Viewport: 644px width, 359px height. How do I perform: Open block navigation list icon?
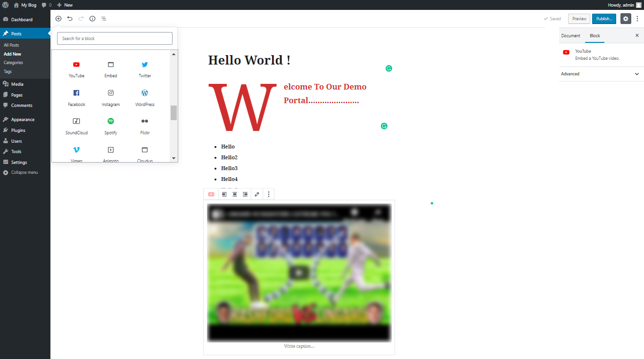click(x=104, y=18)
